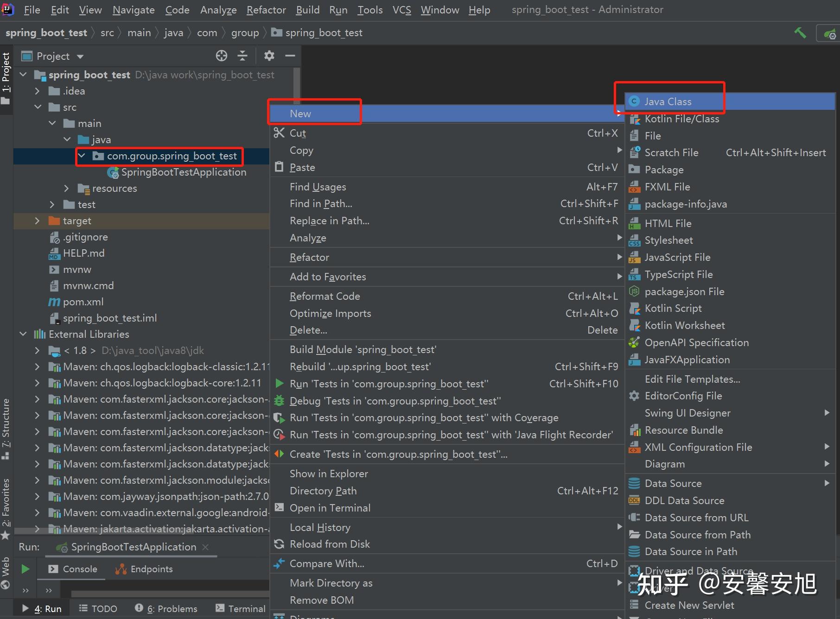Collapse all nodes using Project panel collapse icon
Viewport: 840px width, 619px height.
[x=242, y=56]
